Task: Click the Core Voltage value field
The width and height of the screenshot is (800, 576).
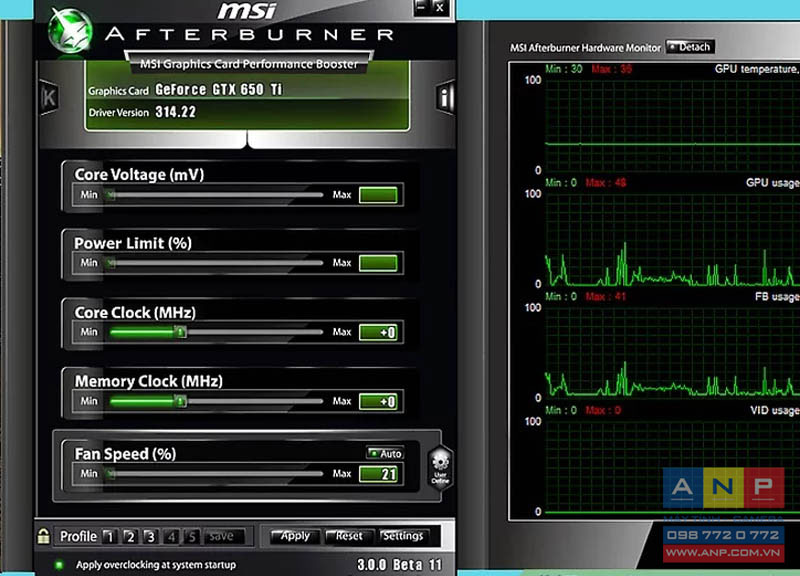Action: (x=378, y=195)
